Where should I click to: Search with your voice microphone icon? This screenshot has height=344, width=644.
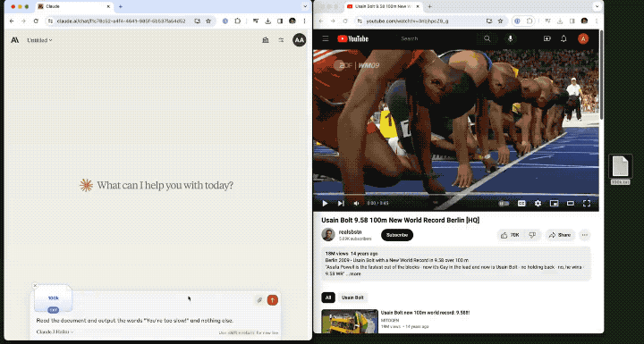point(510,38)
